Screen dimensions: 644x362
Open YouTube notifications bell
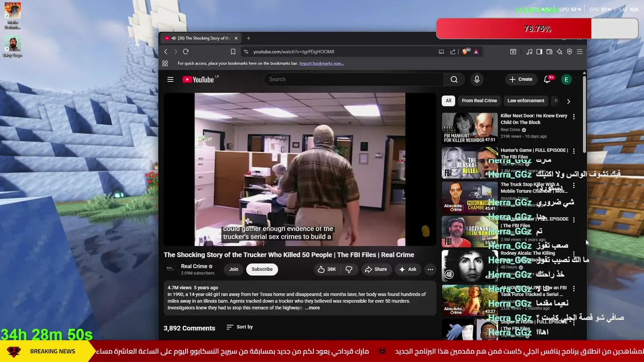coord(547,79)
